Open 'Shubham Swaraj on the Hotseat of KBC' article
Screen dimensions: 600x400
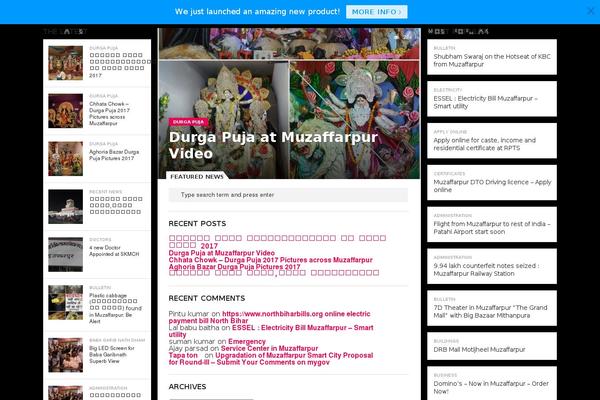pos(492,60)
